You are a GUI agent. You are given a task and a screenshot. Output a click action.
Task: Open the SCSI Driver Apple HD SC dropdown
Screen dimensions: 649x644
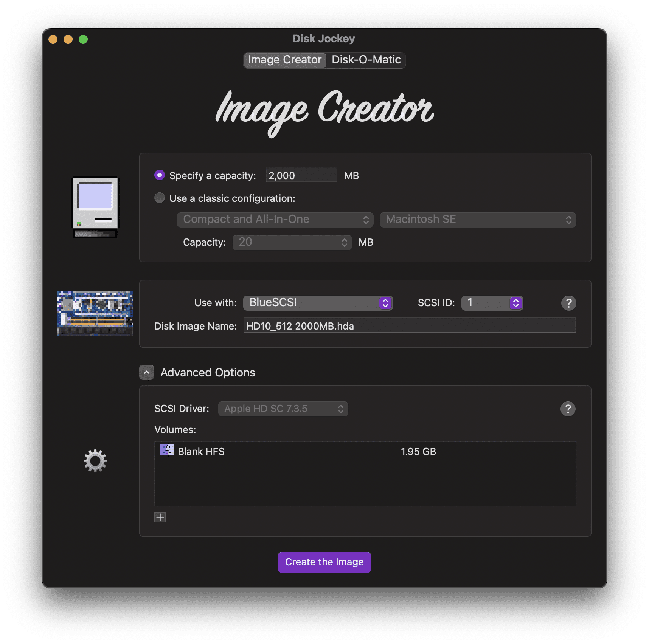283,409
